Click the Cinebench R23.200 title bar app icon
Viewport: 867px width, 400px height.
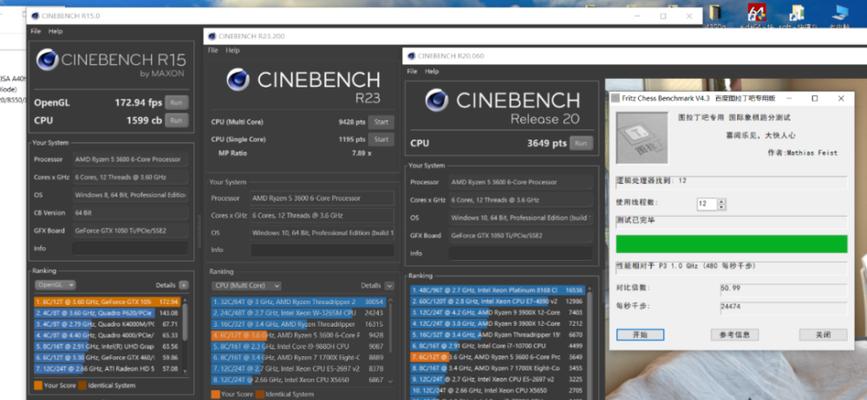coord(212,37)
